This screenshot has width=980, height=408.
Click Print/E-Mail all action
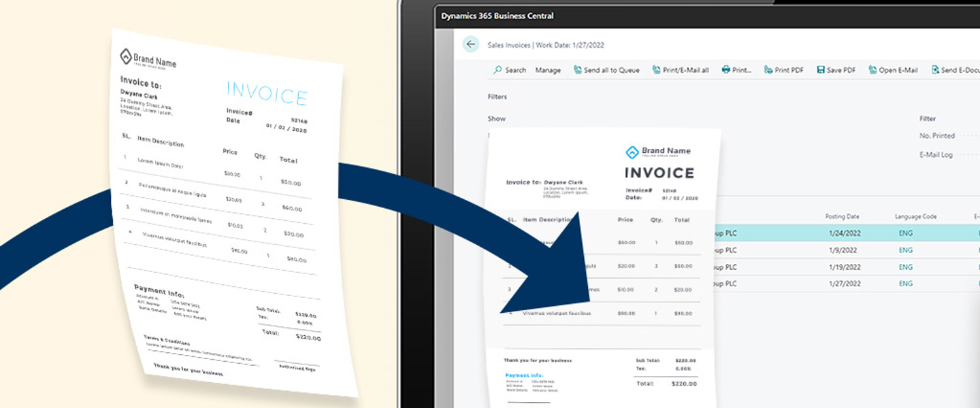coord(681,70)
